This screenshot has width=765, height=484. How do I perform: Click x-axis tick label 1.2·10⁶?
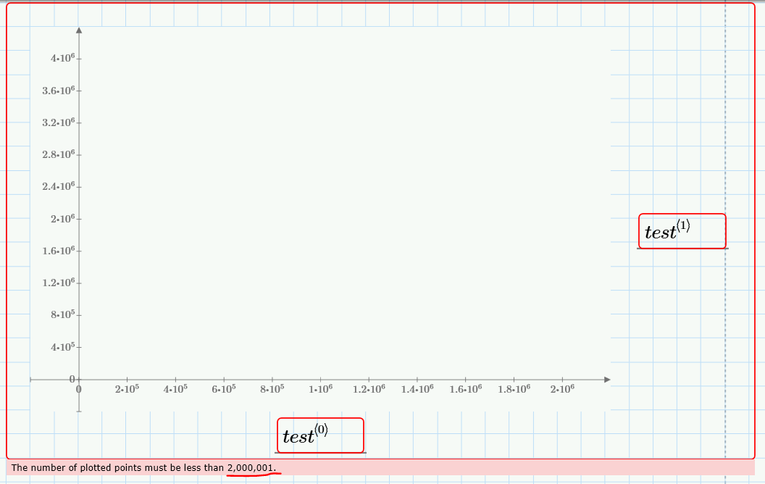coord(369,389)
